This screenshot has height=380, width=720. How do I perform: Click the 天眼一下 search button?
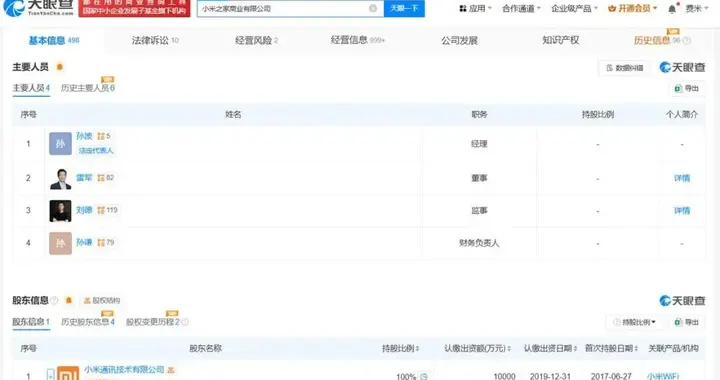404,8
